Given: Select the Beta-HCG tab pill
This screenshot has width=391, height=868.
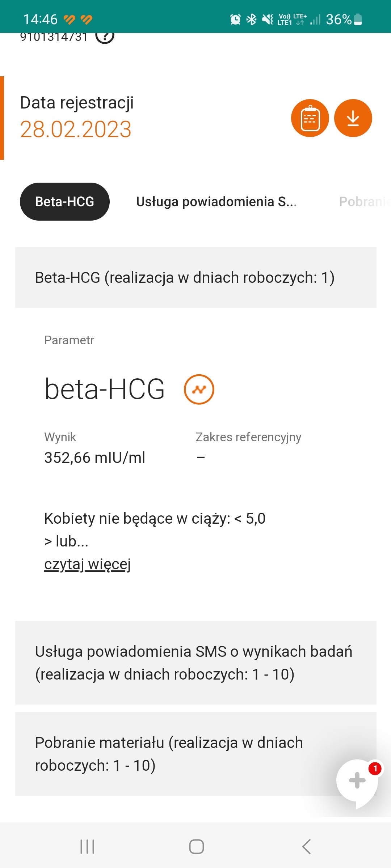Looking at the screenshot, I should pos(65,201).
